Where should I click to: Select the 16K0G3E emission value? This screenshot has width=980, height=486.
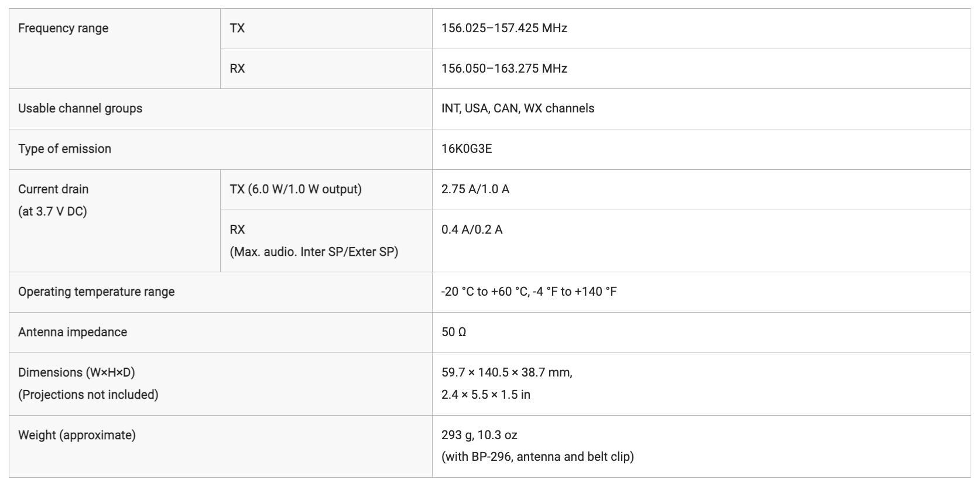tap(467, 149)
